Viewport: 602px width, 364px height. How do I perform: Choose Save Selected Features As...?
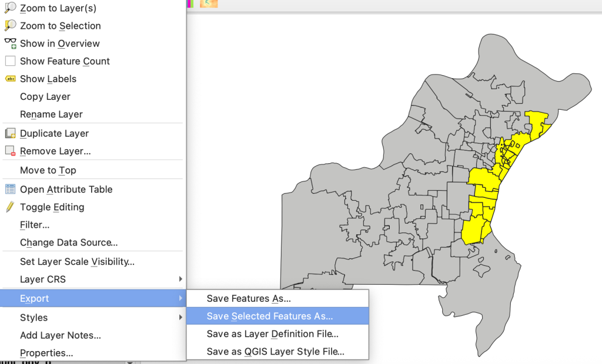pyautogui.click(x=269, y=316)
